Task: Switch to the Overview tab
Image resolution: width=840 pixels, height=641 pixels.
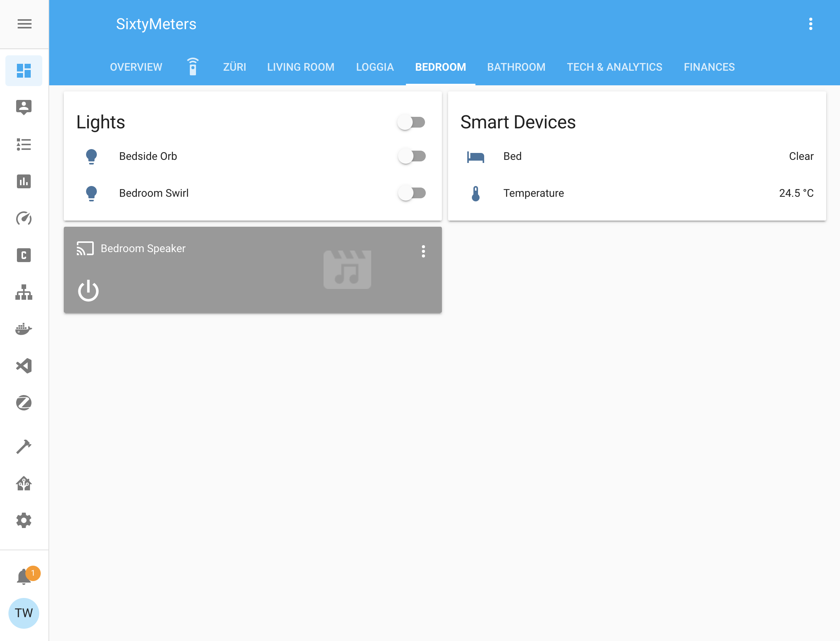Action: click(x=136, y=67)
